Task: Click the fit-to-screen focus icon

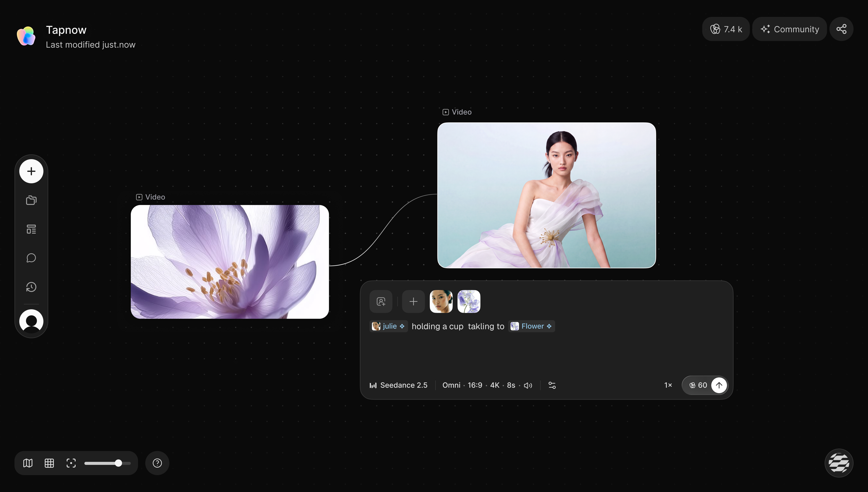Action: (71, 463)
